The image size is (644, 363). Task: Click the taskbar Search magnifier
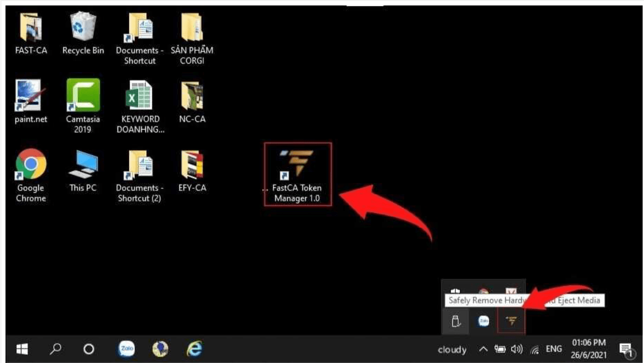56,349
